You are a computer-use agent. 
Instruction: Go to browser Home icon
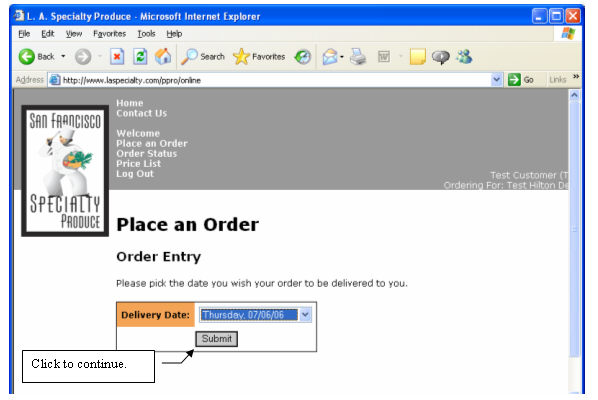[x=163, y=57]
